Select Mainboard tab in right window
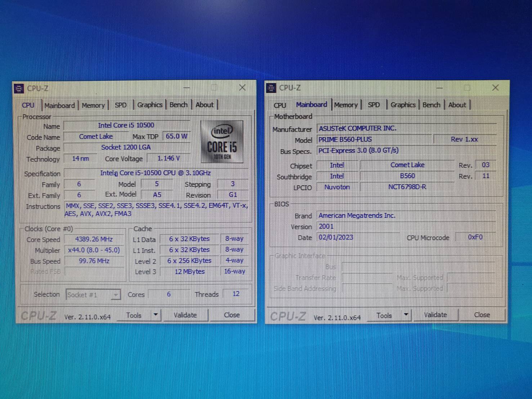This screenshot has height=399, width=532. click(x=312, y=104)
